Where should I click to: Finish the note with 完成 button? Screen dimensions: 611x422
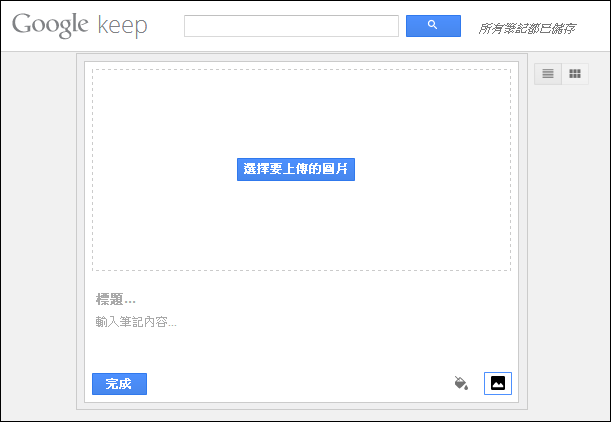[x=119, y=384]
